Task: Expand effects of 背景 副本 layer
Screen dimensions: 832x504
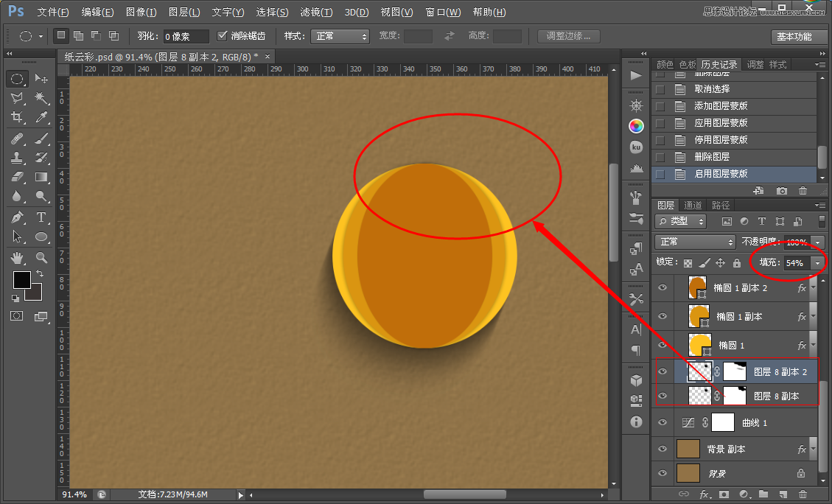Action: [813, 449]
